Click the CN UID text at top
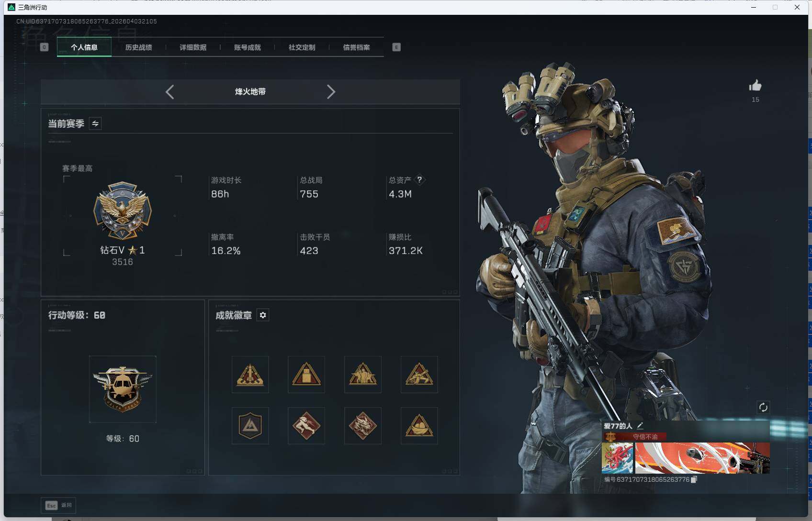The image size is (812, 521). pos(87,21)
